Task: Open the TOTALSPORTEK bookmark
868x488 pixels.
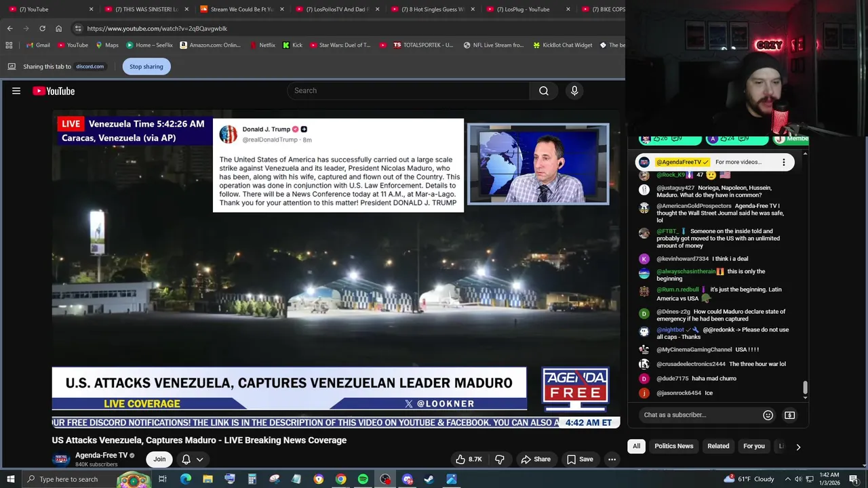Action: pos(422,45)
